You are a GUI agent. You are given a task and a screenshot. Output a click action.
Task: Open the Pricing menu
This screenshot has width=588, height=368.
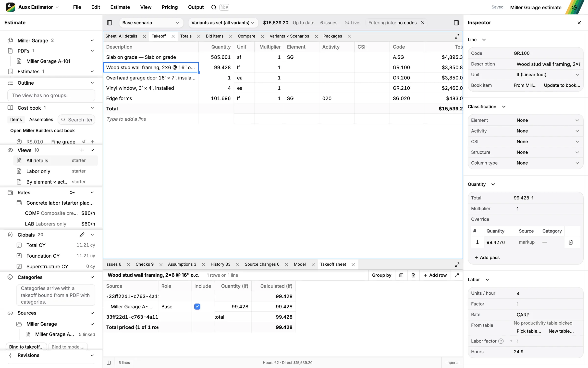[x=170, y=7]
